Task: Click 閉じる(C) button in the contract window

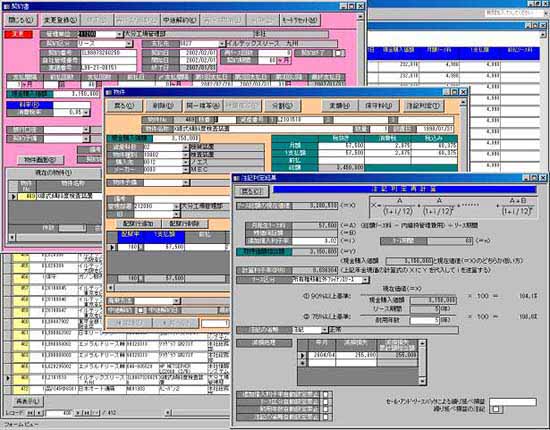Action: (x=21, y=20)
